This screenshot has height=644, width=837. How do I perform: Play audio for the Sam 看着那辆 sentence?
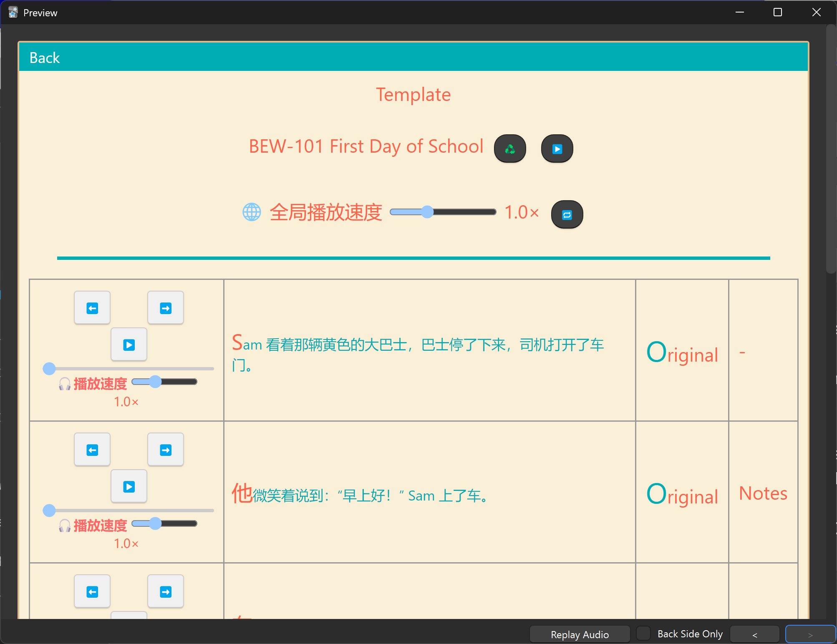pos(129,345)
